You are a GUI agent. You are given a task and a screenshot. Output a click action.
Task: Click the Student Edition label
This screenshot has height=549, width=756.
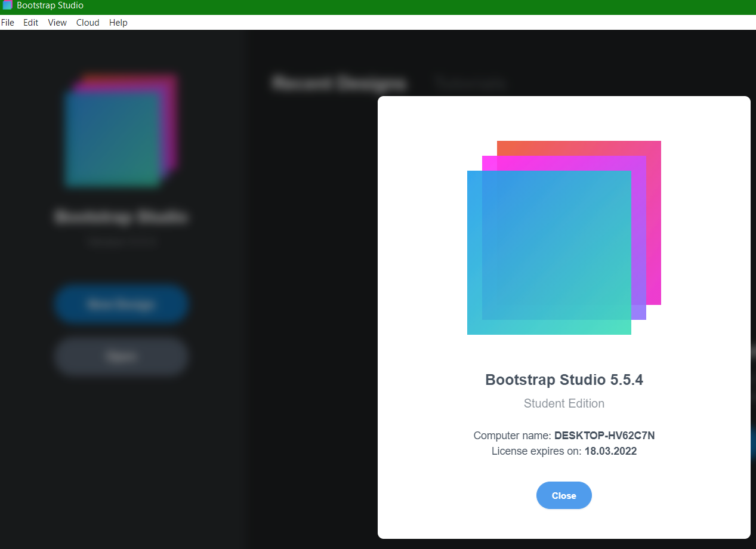(x=564, y=403)
